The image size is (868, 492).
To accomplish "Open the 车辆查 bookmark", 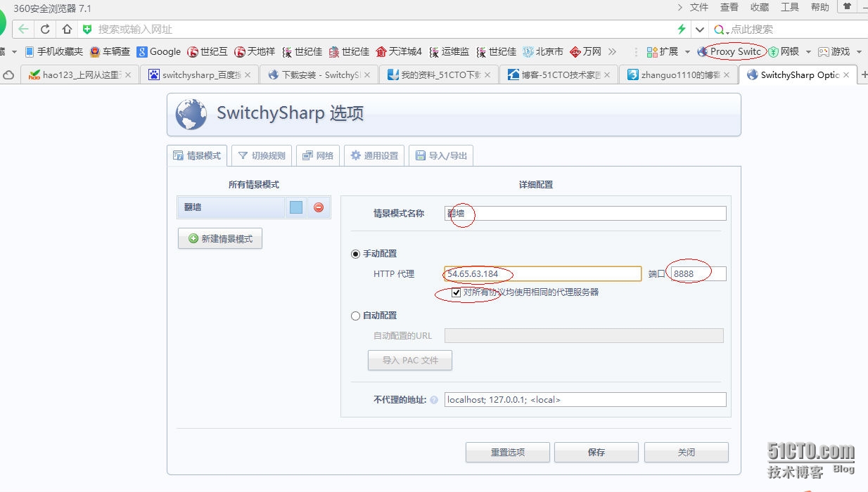I will 110,51.
